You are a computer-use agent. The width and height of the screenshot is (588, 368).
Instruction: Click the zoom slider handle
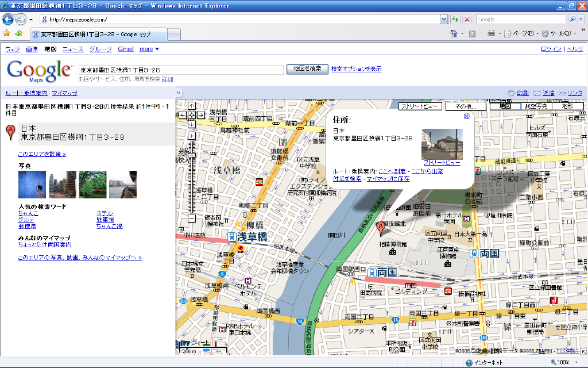(x=191, y=155)
